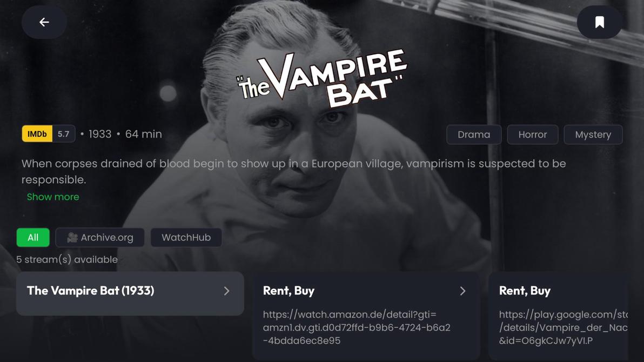Image resolution: width=644 pixels, height=362 pixels.
Task: Open the Amazon watch.amazon.de link
Action: (x=357, y=327)
